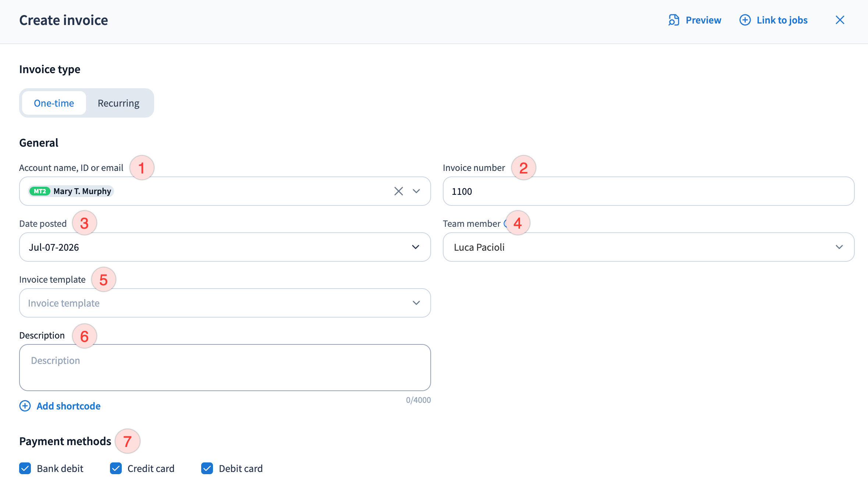Viewport: 868px width, 483px height.
Task: Click the Link to jobs plus icon
Action: point(745,20)
